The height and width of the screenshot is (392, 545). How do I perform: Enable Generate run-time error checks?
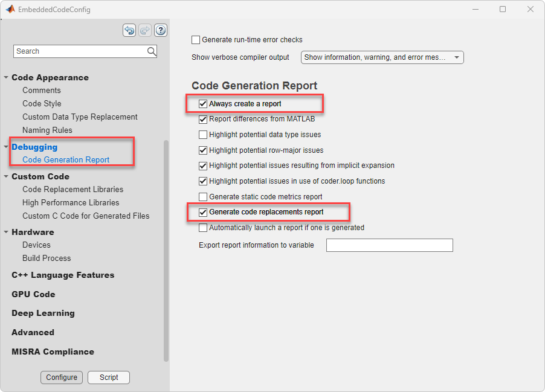coord(196,40)
